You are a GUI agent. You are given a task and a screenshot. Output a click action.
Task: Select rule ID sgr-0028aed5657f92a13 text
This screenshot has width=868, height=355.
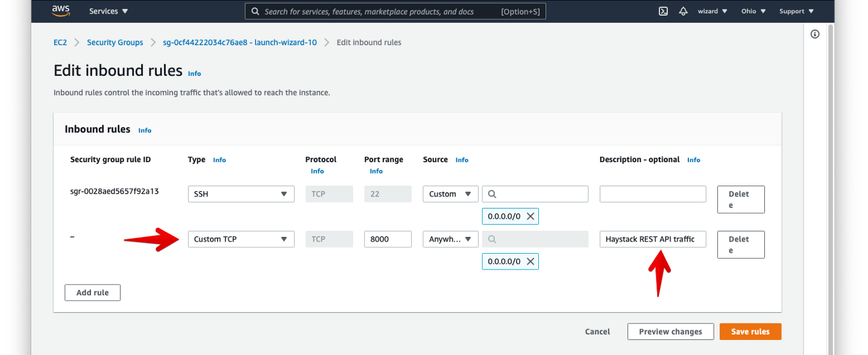tap(115, 192)
